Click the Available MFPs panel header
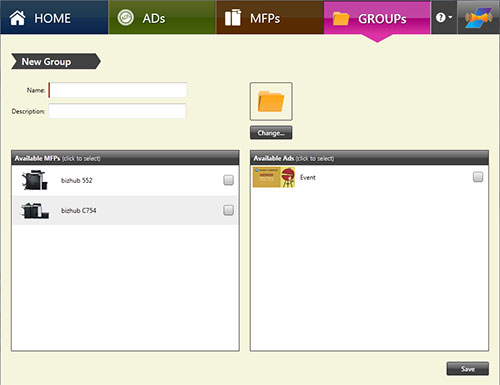Viewport: 500px width, 385px height. tap(125, 158)
